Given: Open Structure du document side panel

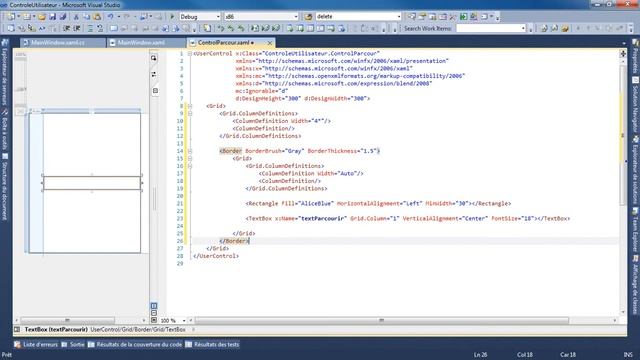Looking at the screenshot, I should (4, 187).
